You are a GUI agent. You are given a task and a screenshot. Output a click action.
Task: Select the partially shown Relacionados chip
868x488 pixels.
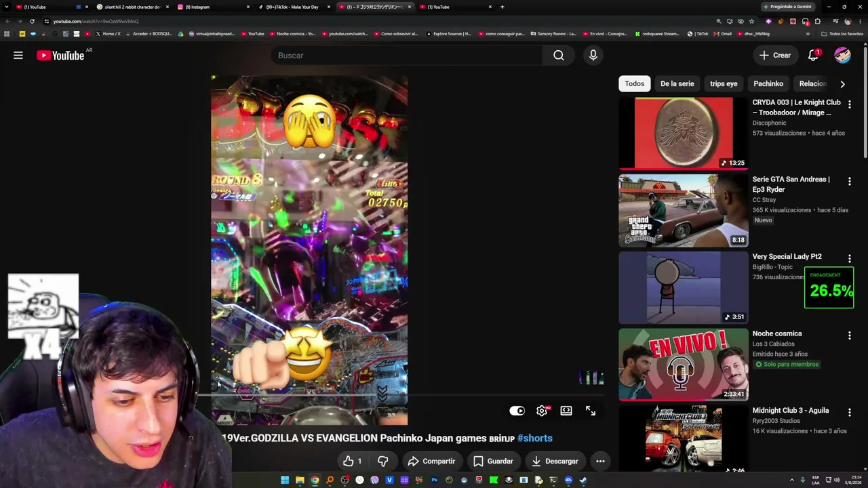(x=812, y=84)
